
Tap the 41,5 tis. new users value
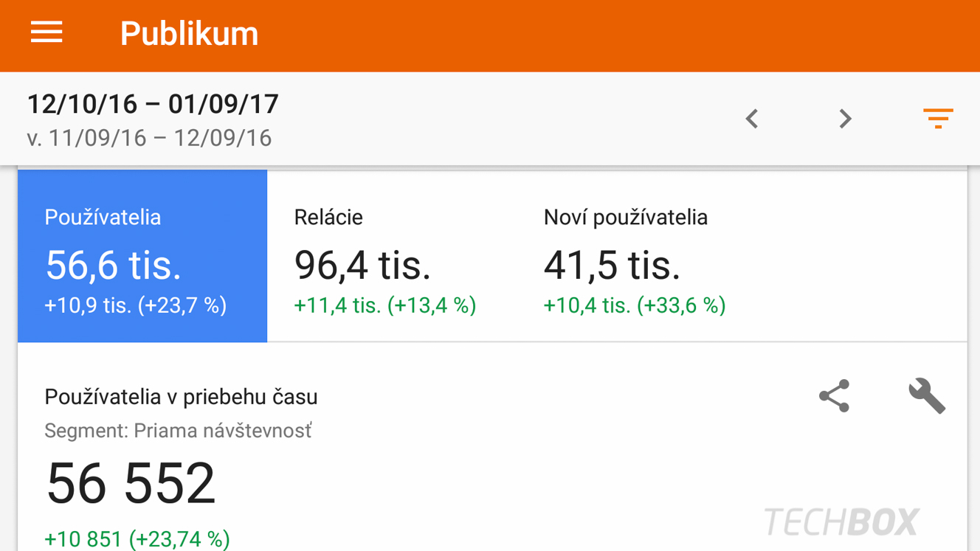tap(612, 265)
